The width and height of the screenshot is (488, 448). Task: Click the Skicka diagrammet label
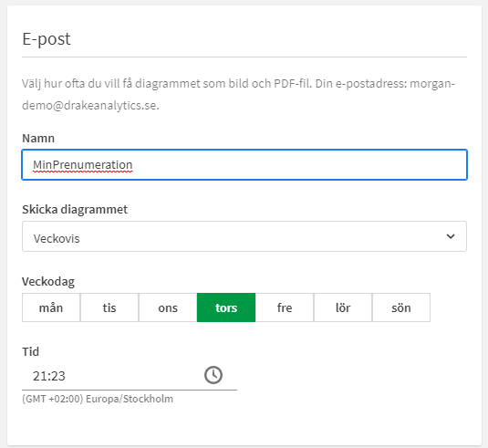point(75,209)
